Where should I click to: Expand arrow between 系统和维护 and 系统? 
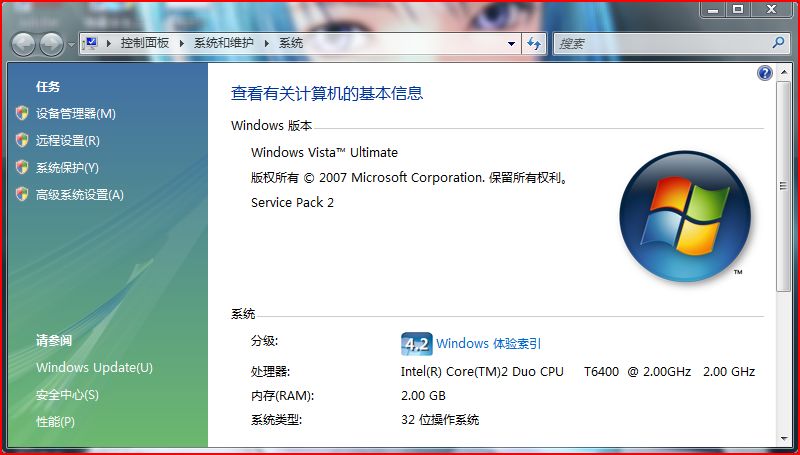tap(266, 43)
